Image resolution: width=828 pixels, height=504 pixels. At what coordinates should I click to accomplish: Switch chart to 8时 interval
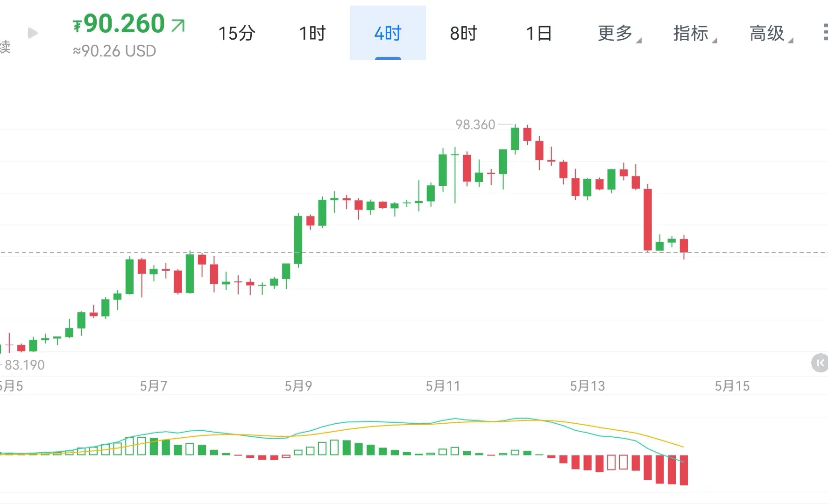[463, 33]
